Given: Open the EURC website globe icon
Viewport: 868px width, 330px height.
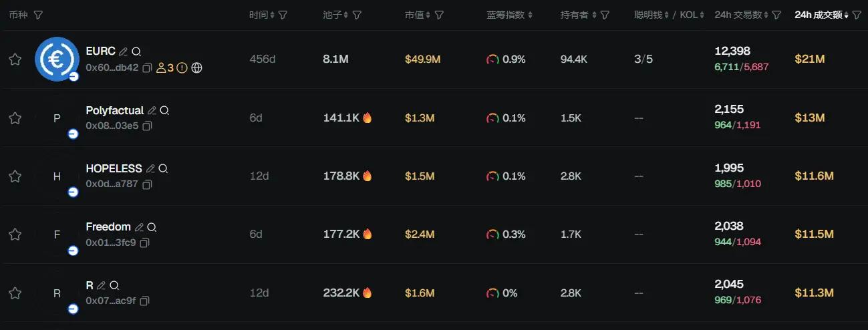Looking at the screenshot, I should tap(196, 67).
